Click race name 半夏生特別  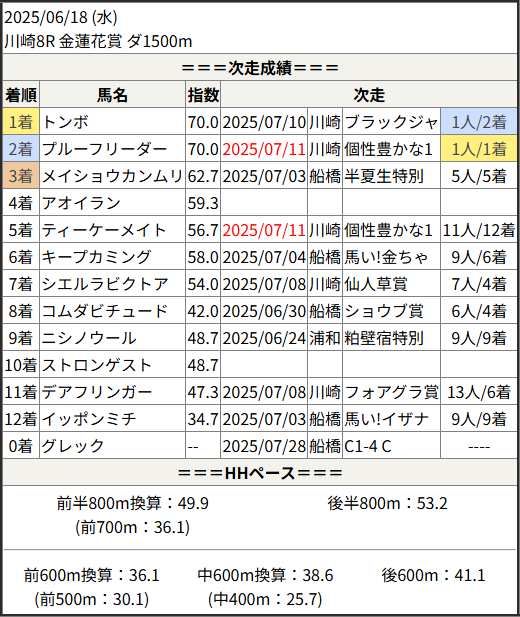tap(384, 176)
